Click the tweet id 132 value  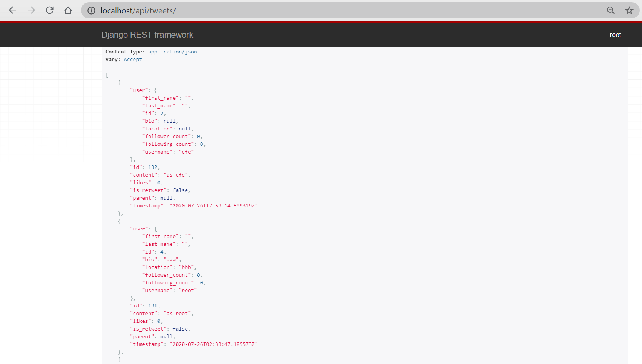point(153,167)
